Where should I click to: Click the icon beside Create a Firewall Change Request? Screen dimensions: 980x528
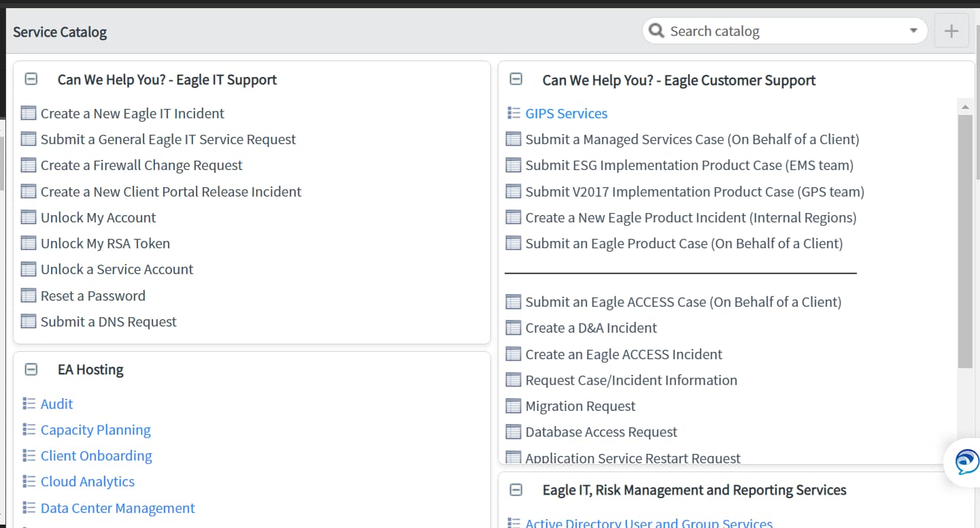pos(28,165)
